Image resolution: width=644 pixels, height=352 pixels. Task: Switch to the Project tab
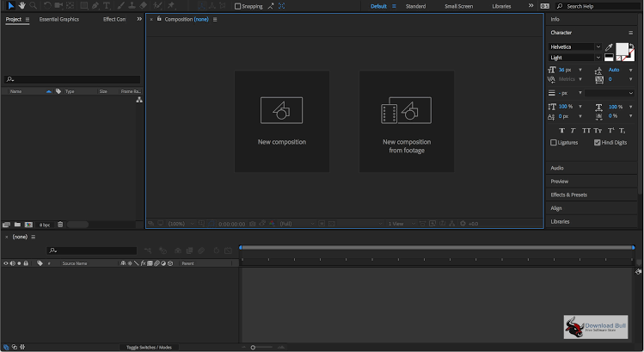(x=14, y=19)
